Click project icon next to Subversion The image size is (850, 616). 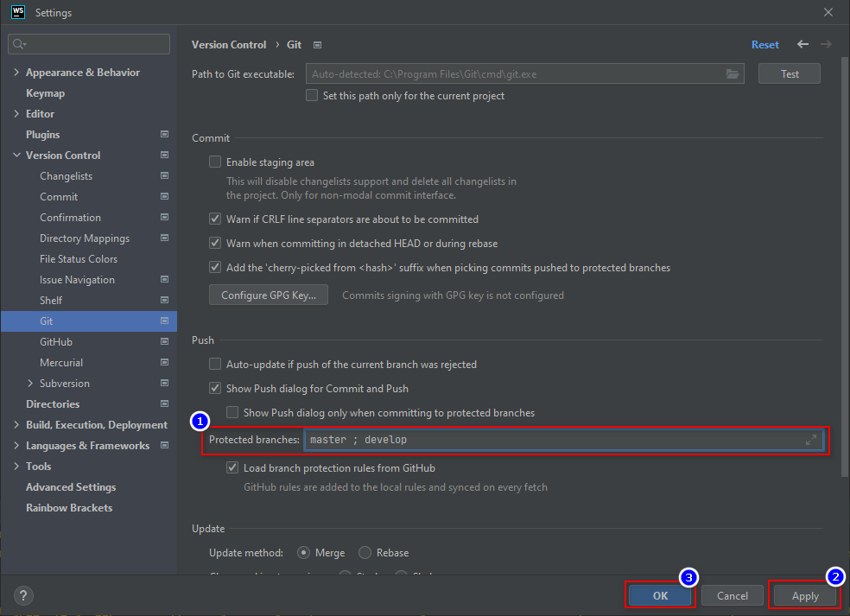[165, 383]
